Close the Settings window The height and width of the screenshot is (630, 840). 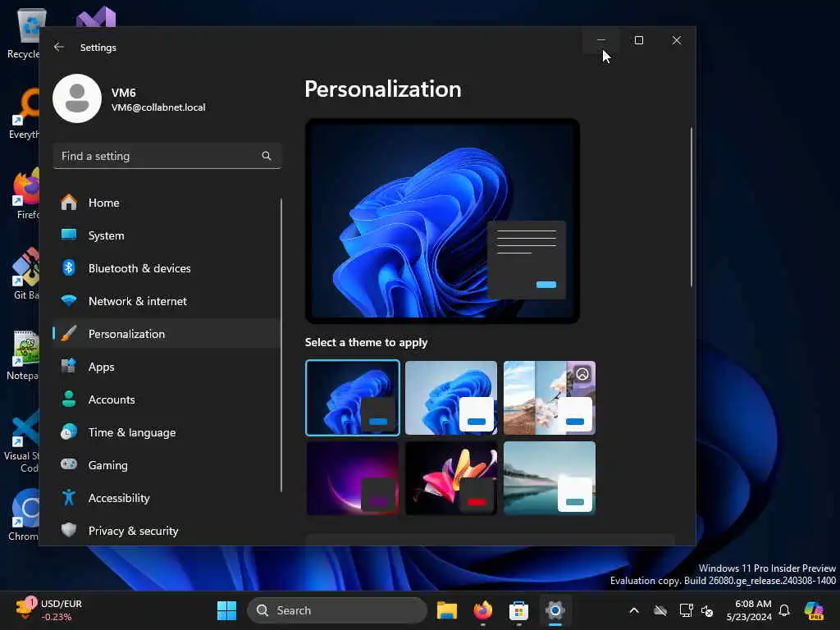[x=677, y=40]
